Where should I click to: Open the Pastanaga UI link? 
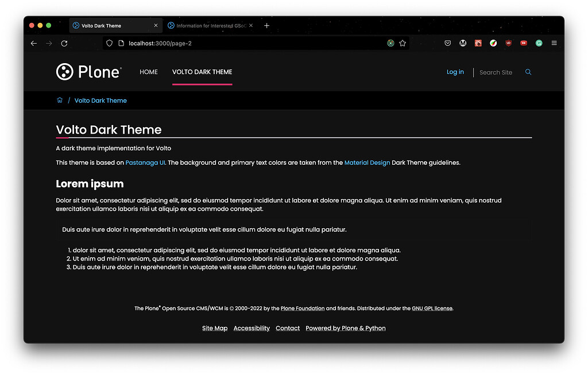pyautogui.click(x=145, y=162)
